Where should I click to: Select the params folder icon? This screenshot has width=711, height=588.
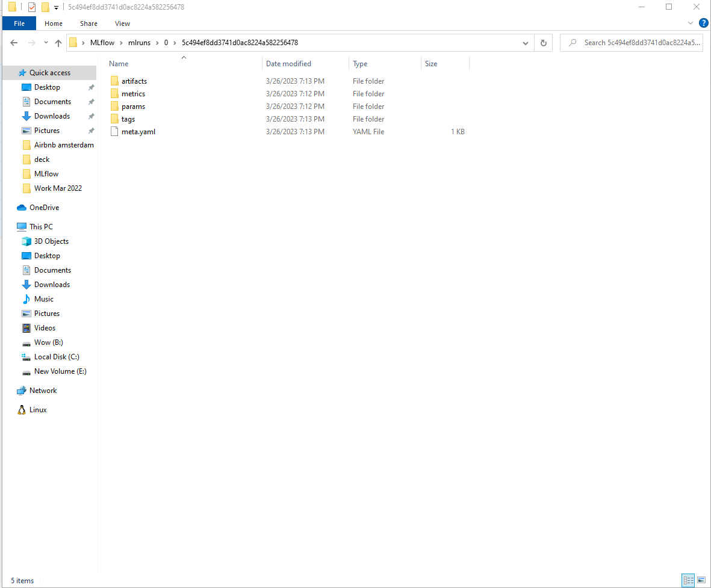(114, 107)
